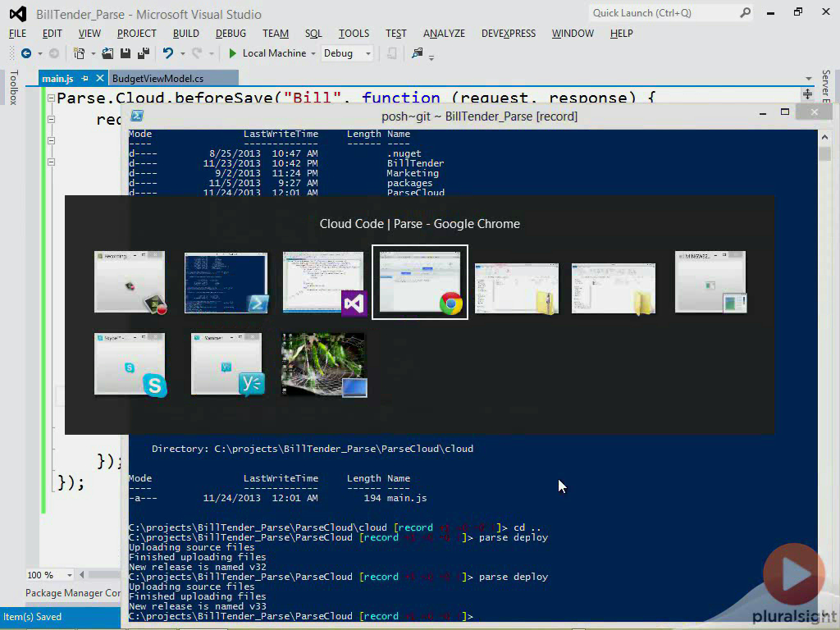Open the PROJECT menu
Screen dimensions: 840x630
[137, 33]
